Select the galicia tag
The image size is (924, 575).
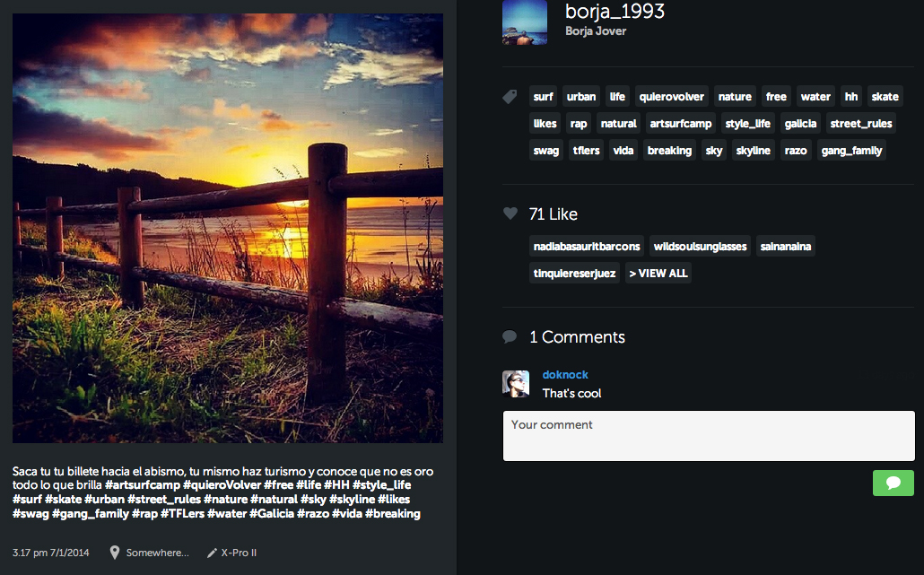800,124
